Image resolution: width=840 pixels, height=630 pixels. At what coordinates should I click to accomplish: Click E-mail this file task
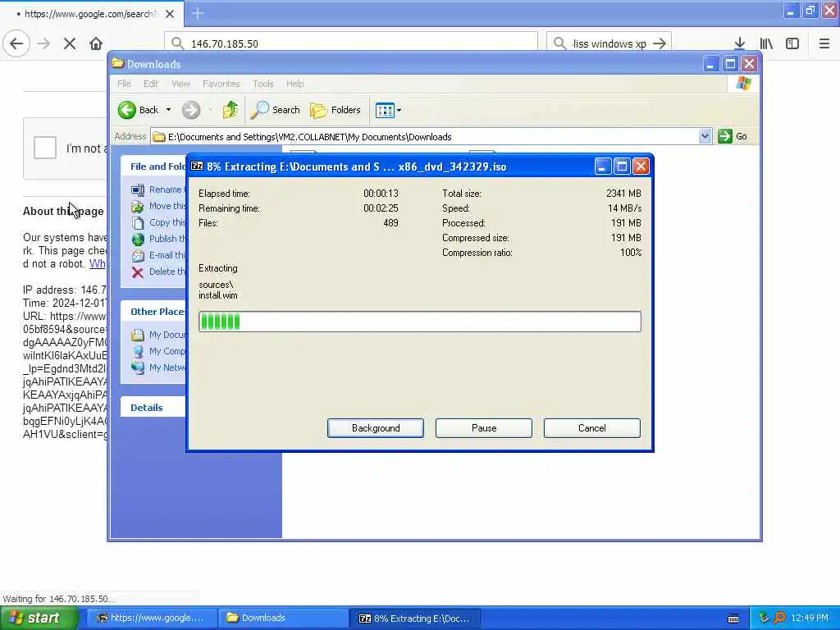(160, 255)
